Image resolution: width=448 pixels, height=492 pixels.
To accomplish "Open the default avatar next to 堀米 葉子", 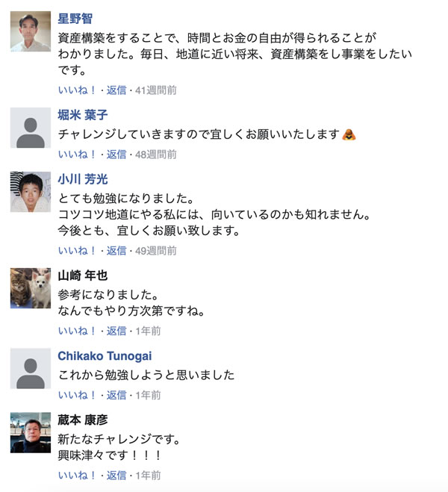I will click(x=31, y=128).
